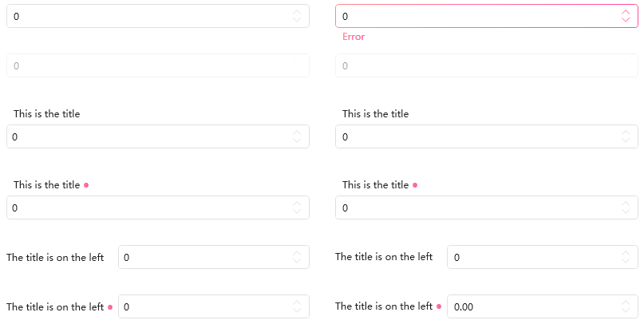The width and height of the screenshot is (644, 324).
Task: Click the decrement arrow on the Error field
Action: pyautogui.click(x=626, y=20)
